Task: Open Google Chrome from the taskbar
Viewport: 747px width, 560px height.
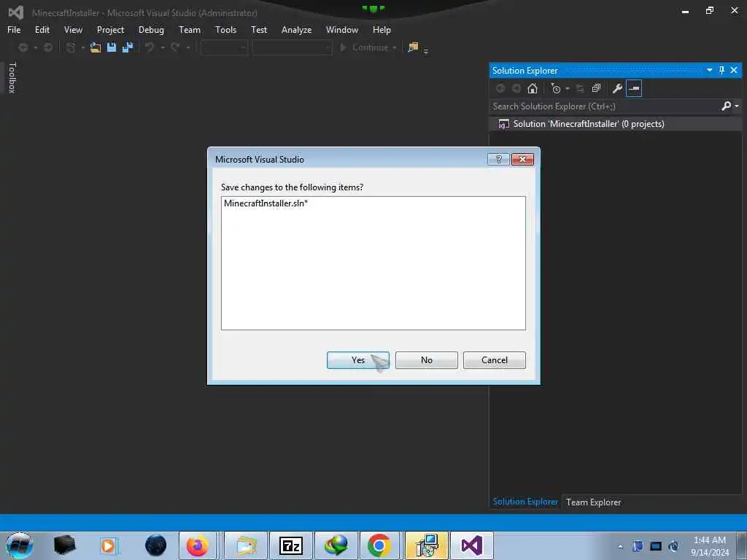Action: [379, 545]
